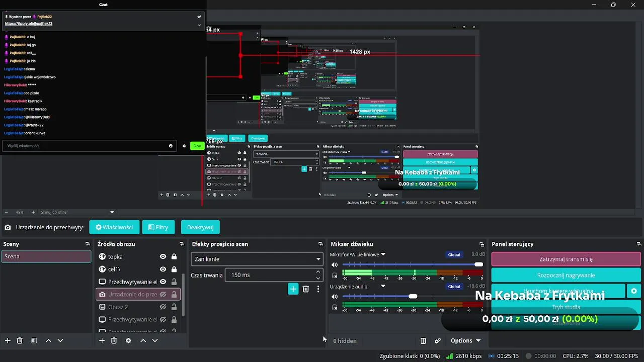Zoom in the preview with the plus
Image resolution: width=644 pixels, height=362 pixels.
click(33, 212)
